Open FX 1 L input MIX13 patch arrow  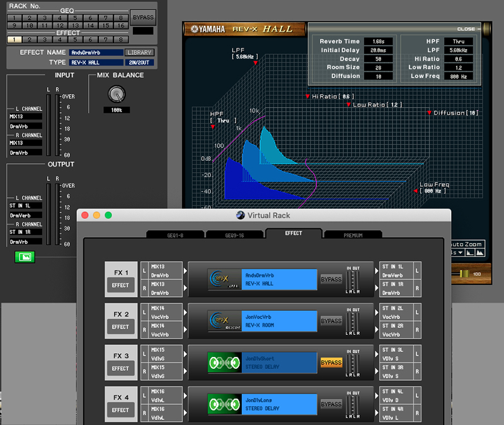click(x=185, y=271)
